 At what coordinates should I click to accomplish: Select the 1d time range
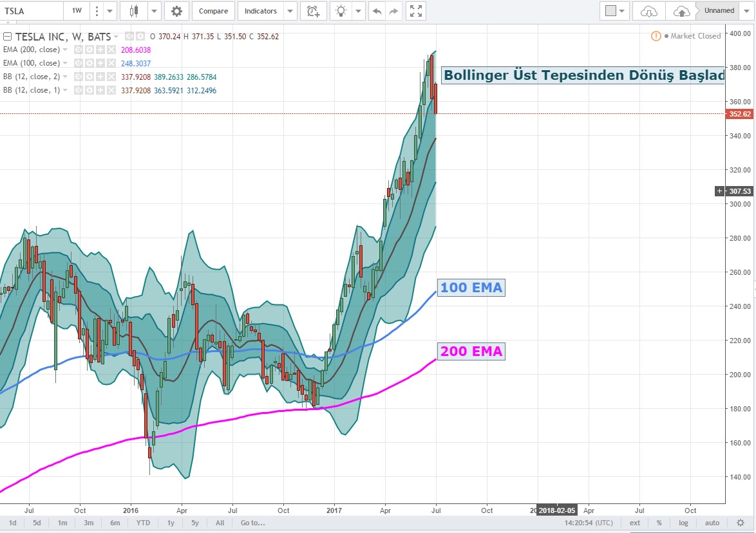click(12, 523)
